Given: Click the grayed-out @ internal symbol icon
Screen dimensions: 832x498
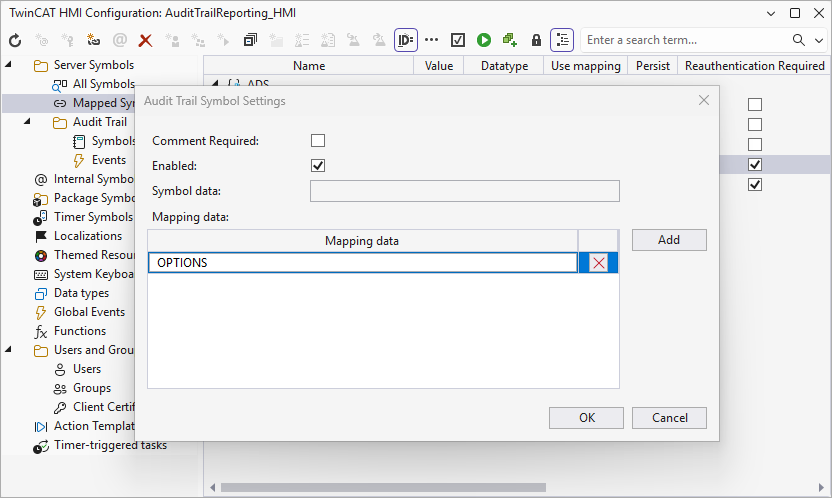Looking at the screenshot, I should pos(120,40).
